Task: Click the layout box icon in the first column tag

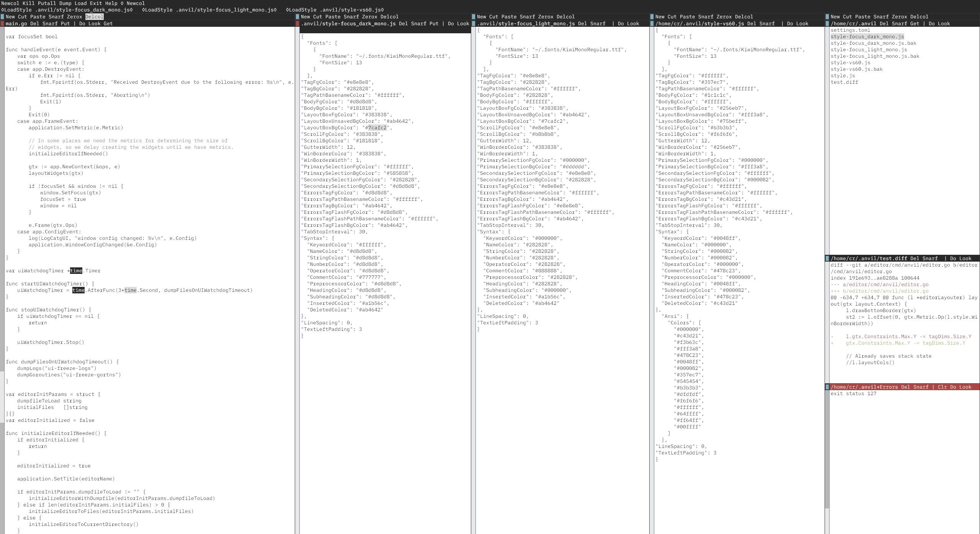Action: click(x=3, y=16)
